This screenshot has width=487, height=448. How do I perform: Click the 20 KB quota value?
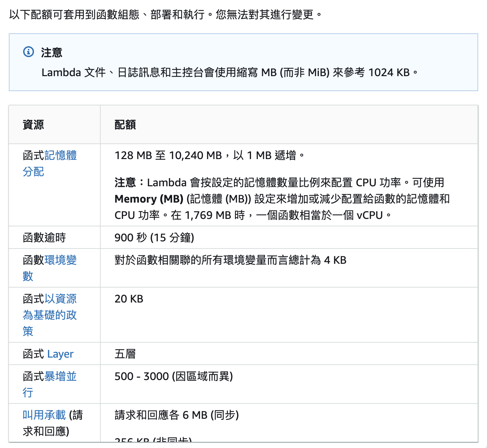tap(129, 299)
